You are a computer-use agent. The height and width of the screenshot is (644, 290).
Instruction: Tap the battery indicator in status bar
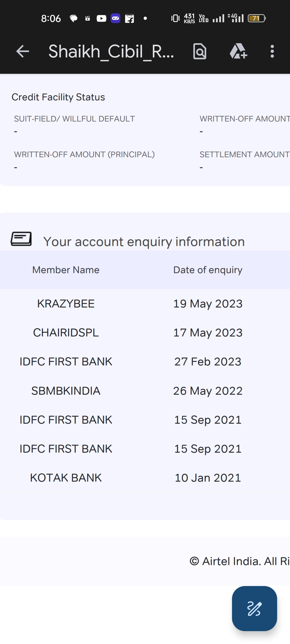tap(256, 18)
